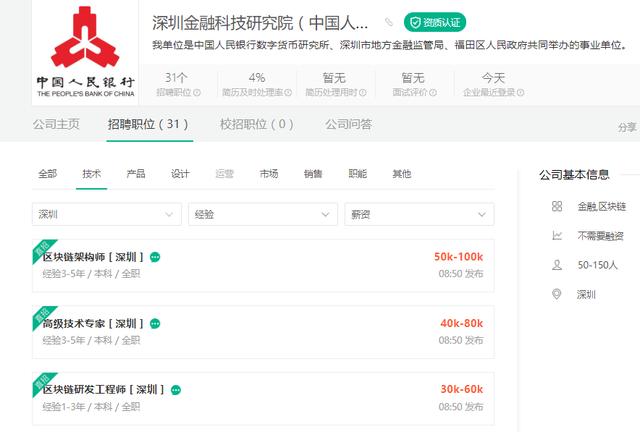Click info icon next to 招聘职位 stat
The image size is (640, 432).
(197, 93)
